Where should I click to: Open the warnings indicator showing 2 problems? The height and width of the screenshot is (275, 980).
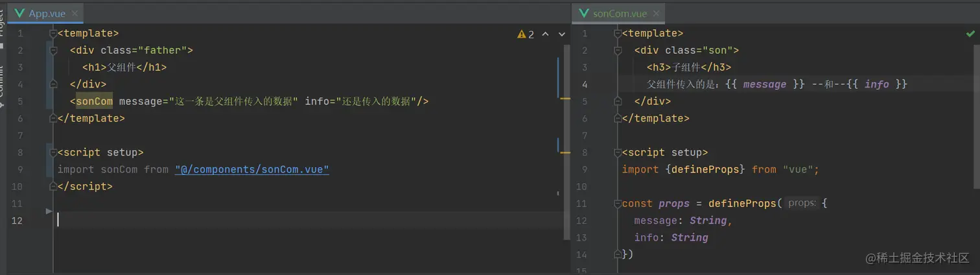click(526, 34)
